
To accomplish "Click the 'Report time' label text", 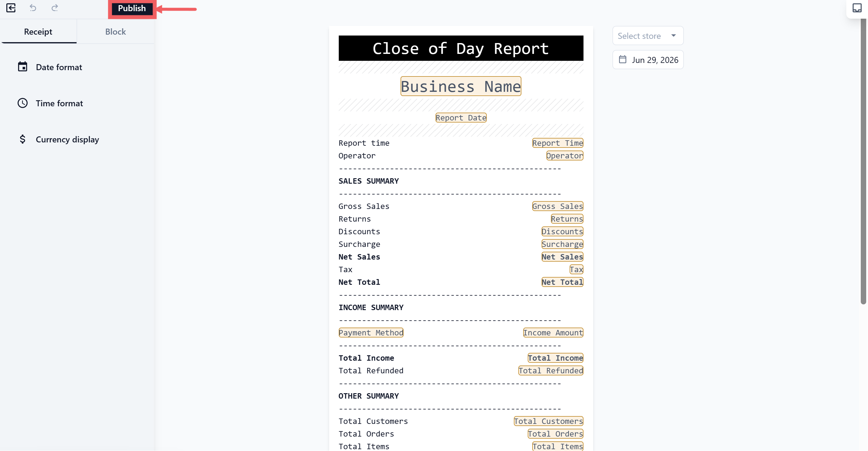I will [364, 143].
